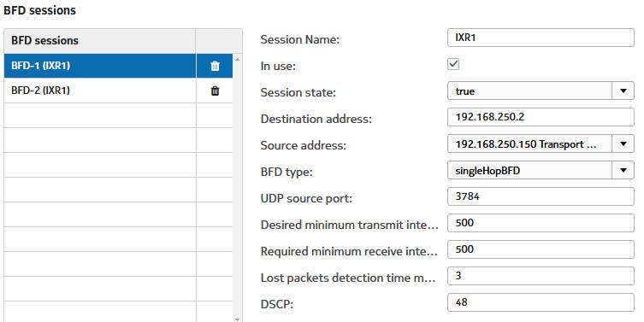Click the BFD sessions column header
The width and height of the screenshot is (644, 322).
click(x=100, y=41)
